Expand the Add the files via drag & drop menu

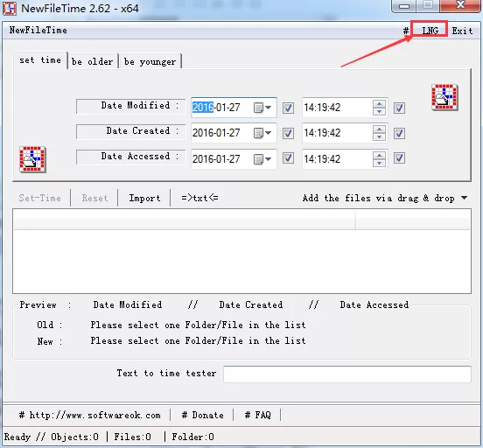tap(385, 198)
